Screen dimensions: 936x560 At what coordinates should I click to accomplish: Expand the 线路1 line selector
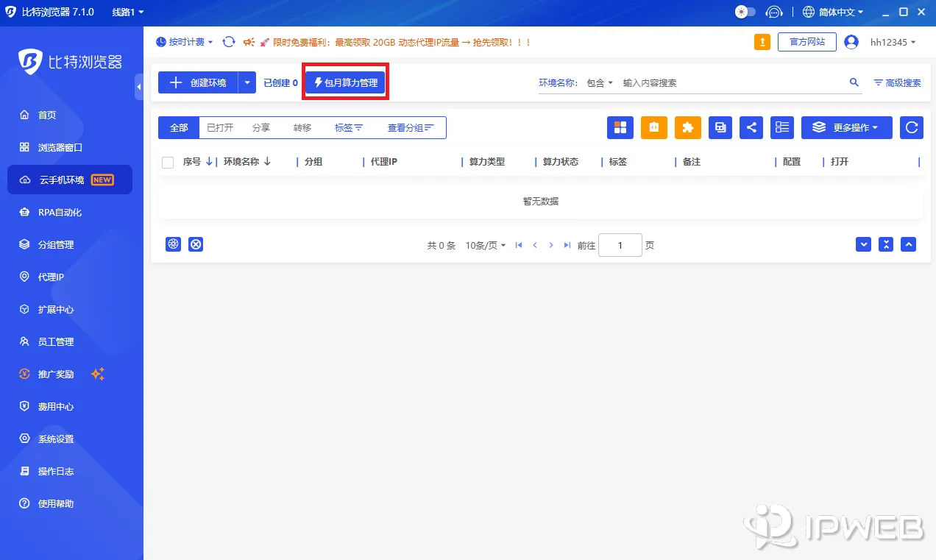coord(126,11)
